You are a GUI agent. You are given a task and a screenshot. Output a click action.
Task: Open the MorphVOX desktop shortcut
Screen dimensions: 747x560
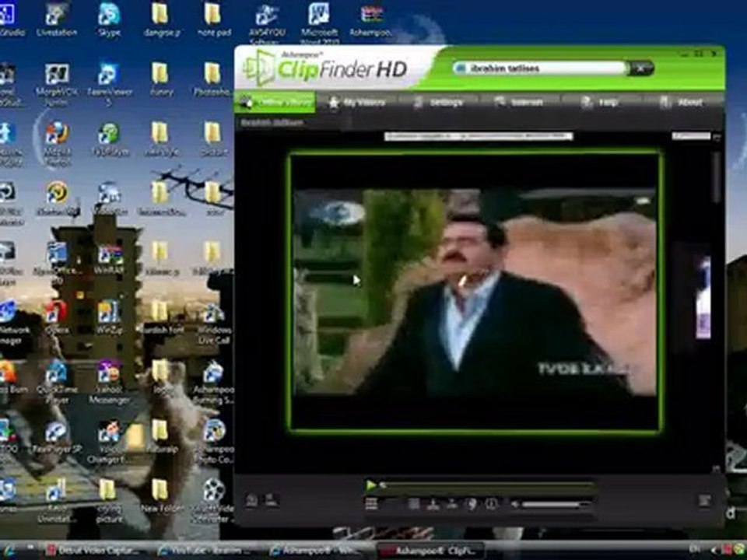pos(56,84)
